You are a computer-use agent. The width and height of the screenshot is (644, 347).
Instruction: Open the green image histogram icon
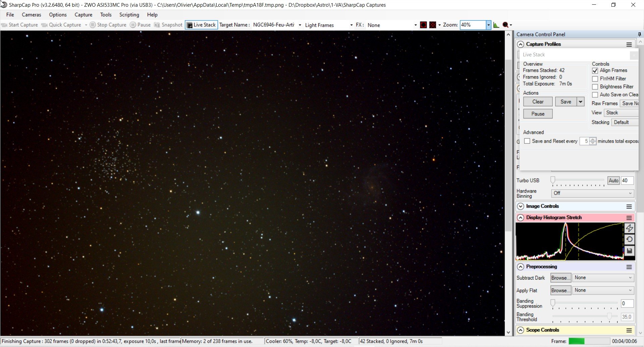coord(496,25)
